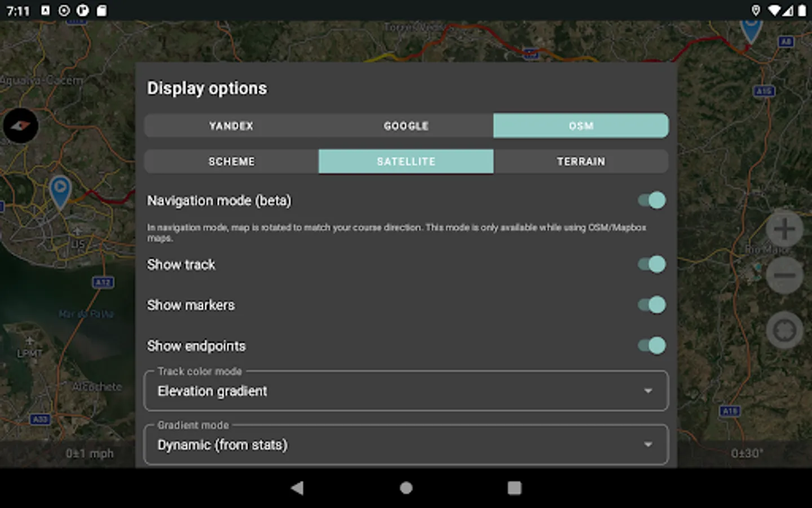Image resolution: width=812 pixels, height=508 pixels.
Task: Switch map provider to Google
Action: (x=406, y=126)
